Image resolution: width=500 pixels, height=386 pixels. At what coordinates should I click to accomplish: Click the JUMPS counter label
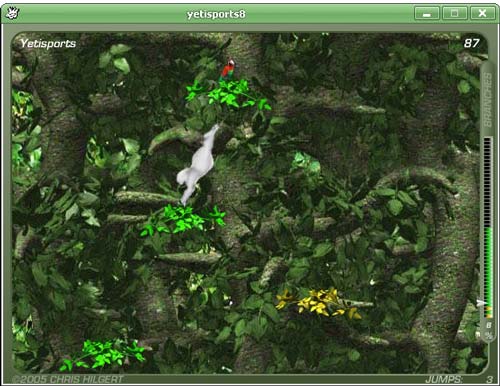pos(444,379)
